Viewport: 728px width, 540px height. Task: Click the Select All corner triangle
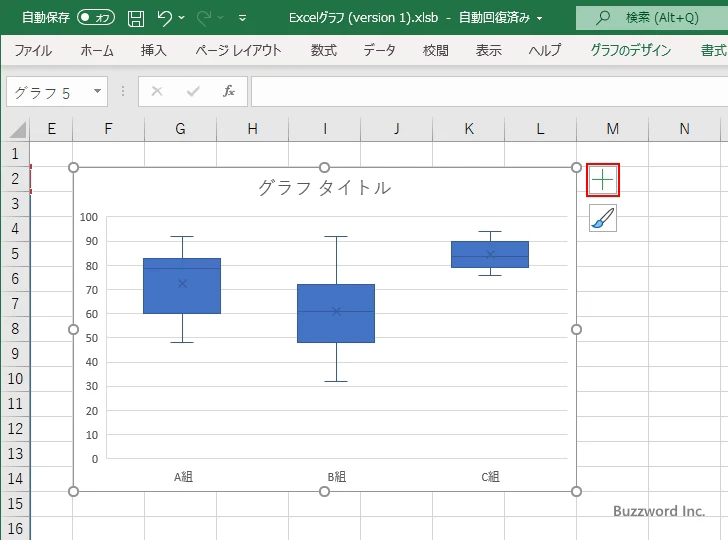click(18, 129)
